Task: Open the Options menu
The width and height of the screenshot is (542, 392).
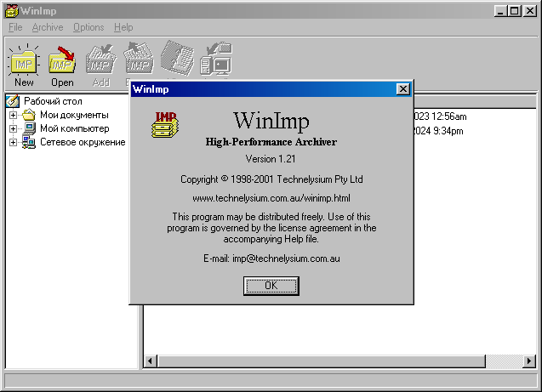Action: (x=88, y=27)
